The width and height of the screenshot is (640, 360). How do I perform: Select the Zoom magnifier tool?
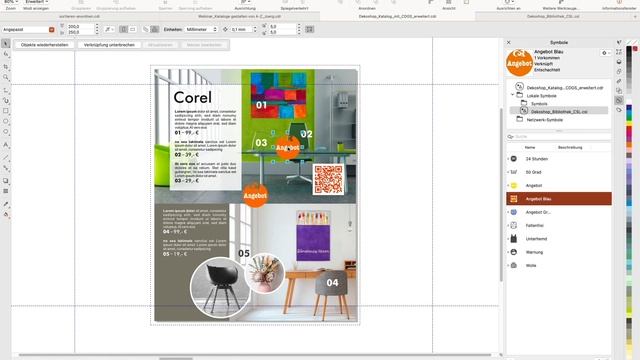click(x=6, y=77)
